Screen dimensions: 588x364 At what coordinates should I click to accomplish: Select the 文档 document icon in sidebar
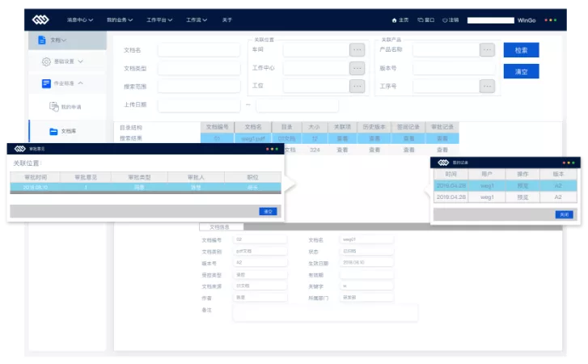pos(42,40)
